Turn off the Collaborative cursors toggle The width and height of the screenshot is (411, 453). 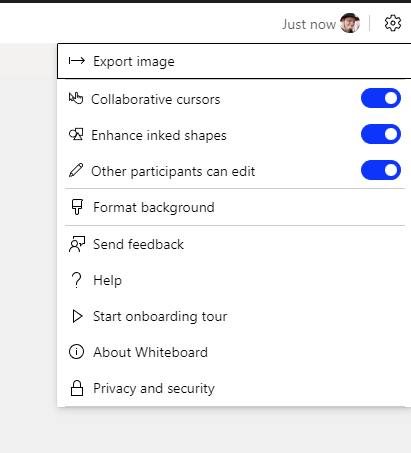[x=381, y=98]
